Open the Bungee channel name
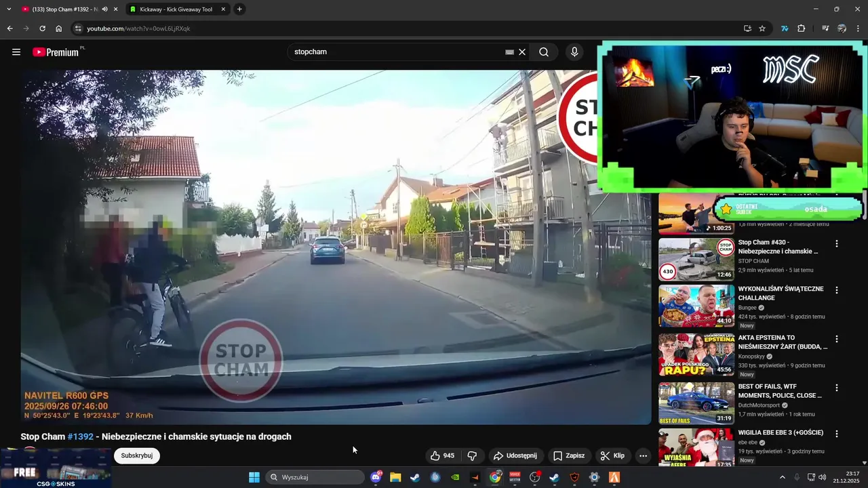868x488 pixels. pyautogui.click(x=748, y=308)
